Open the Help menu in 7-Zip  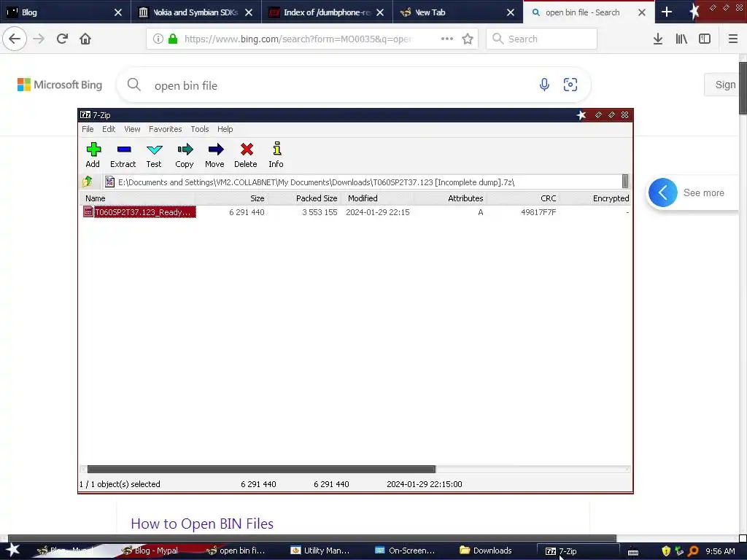click(225, 129)
